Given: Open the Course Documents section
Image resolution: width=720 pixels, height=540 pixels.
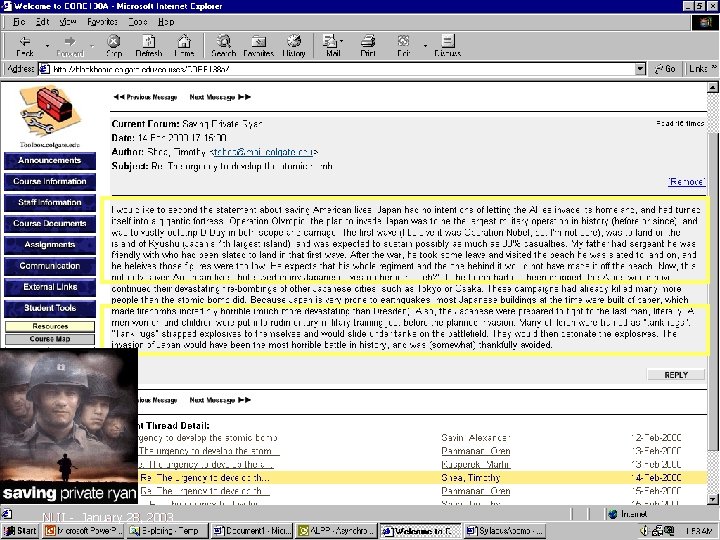Looking at the screenshot, I should (50, 224).
